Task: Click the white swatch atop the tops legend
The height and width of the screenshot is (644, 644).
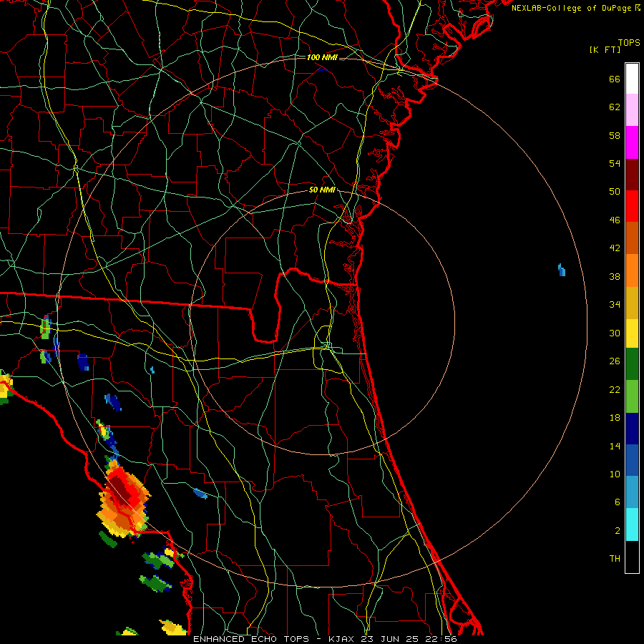Action: coord(632,79)
